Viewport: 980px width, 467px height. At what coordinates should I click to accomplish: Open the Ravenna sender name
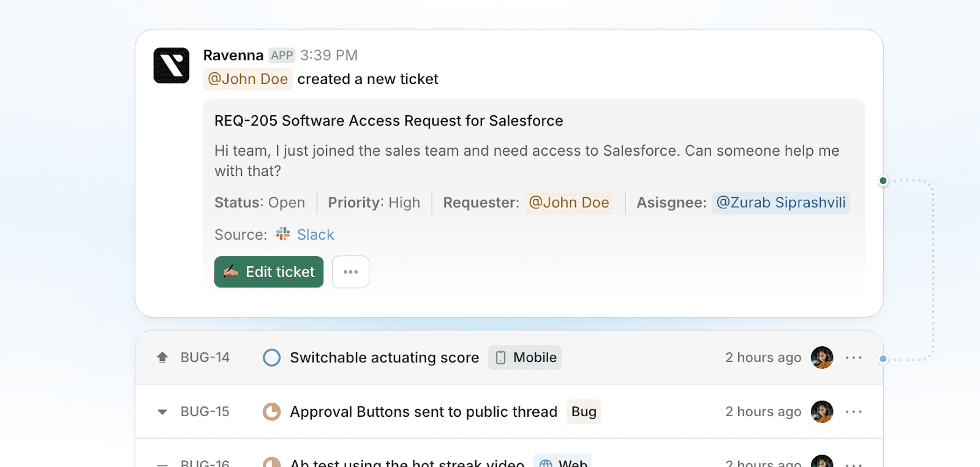233,55
